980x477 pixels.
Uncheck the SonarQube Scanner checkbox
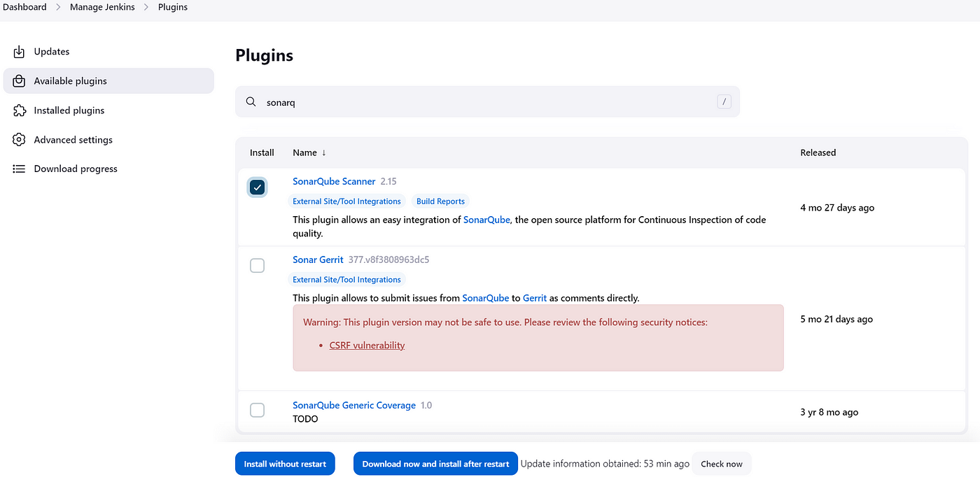pos(258,187)
